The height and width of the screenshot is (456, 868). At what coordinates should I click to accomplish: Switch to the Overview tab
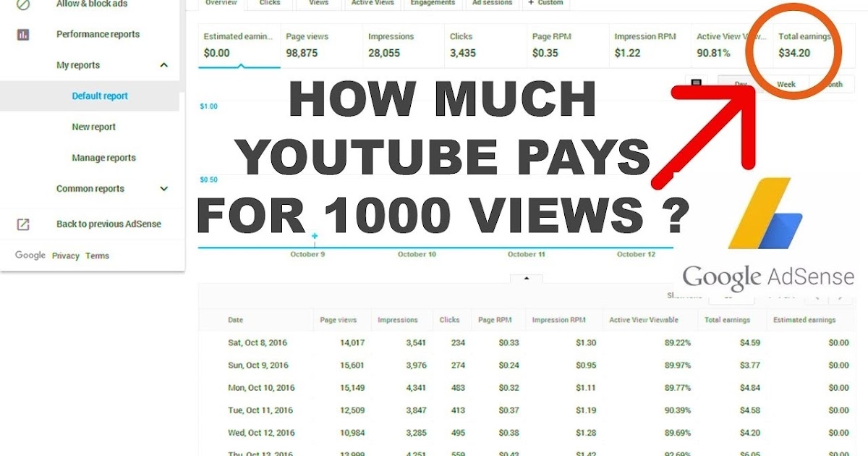221,4
